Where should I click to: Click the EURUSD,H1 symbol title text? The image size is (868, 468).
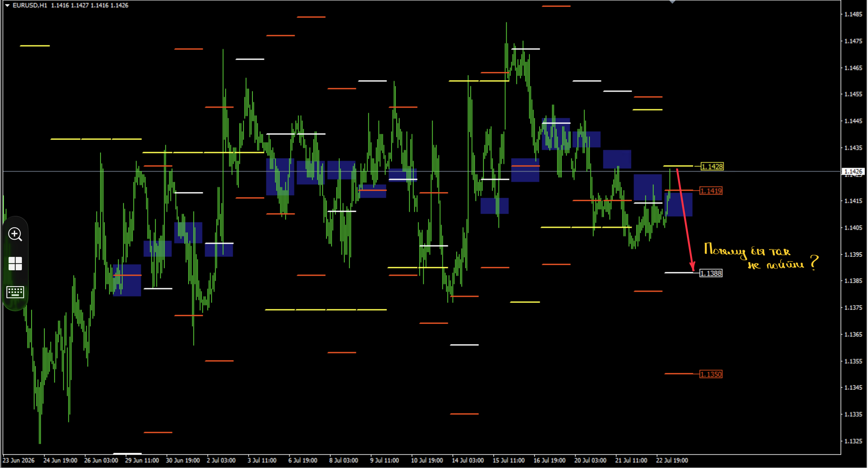coord(30,5)
